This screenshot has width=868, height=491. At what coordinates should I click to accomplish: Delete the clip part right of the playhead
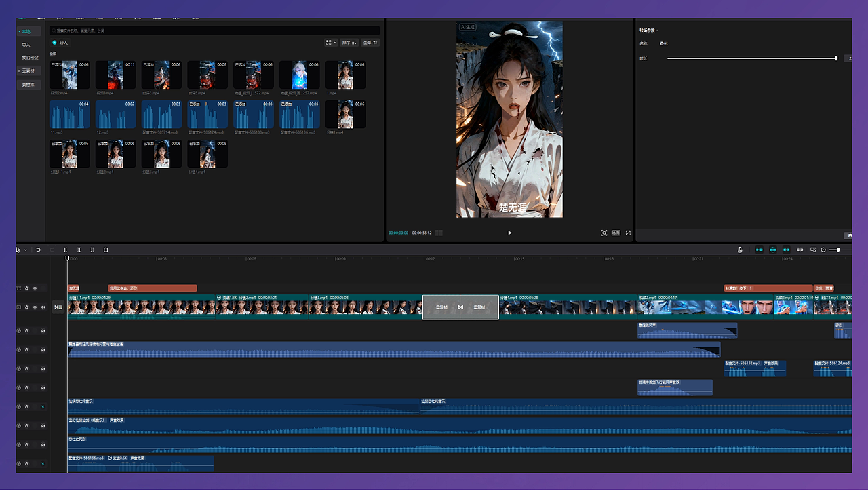92,250
